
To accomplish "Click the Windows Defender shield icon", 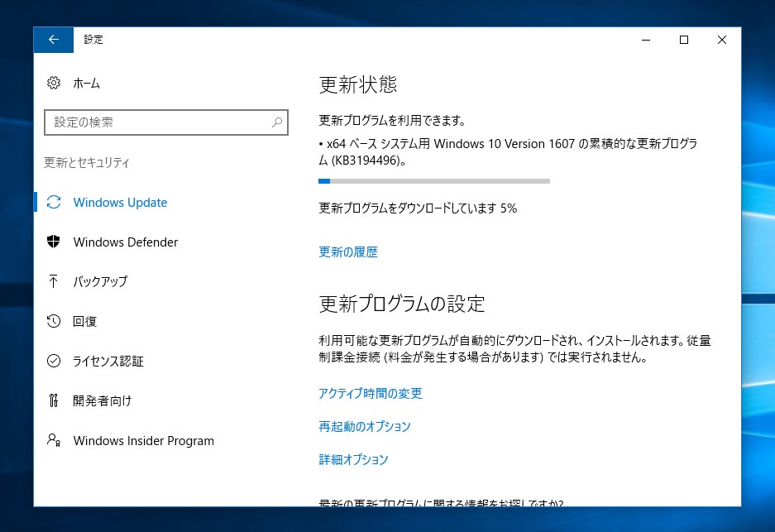I will (x=54, y=242).
